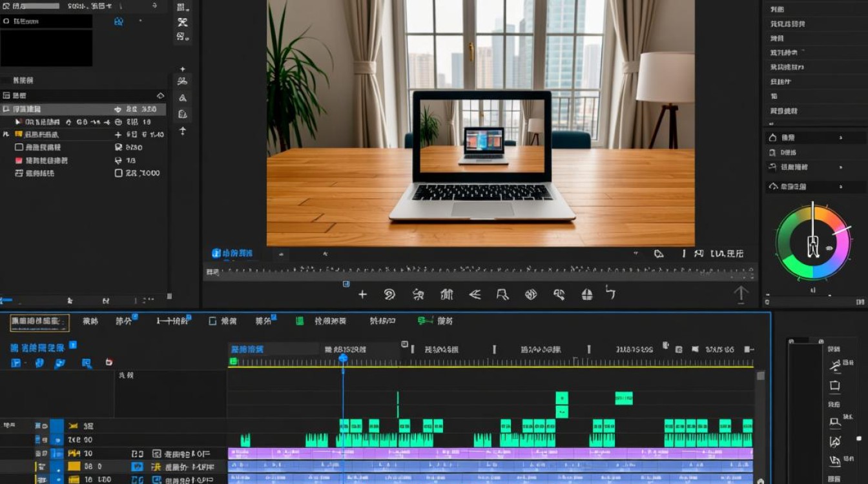Viewport: 868px width, 484px height.
Task: Open the dropdown on the first blue timeline toolbar icon
Action: (x=26, y=363)
